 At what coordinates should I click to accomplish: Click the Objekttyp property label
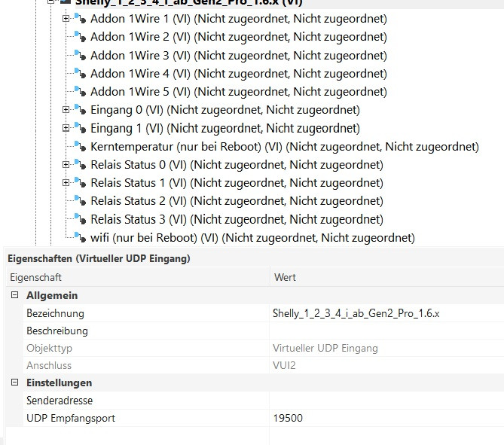[x=49, y=348]
